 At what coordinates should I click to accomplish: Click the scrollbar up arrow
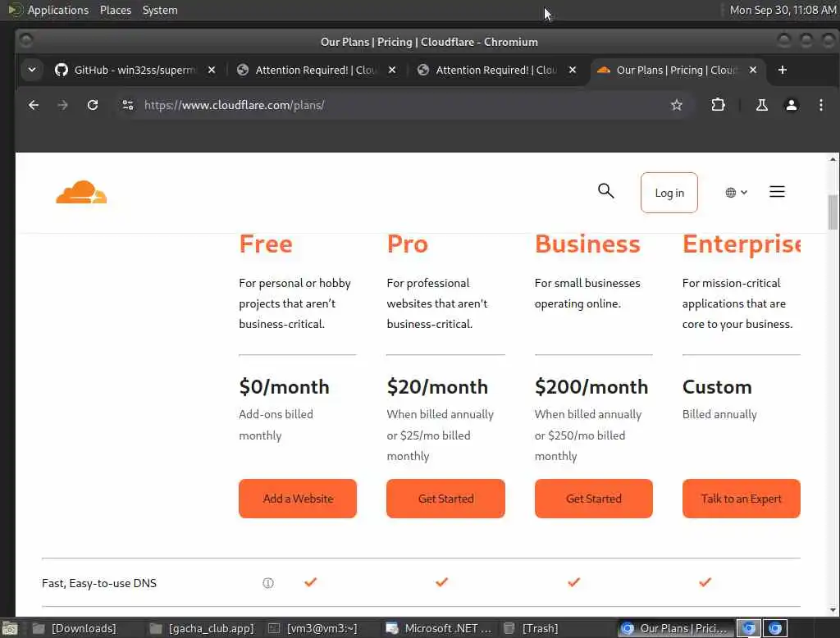tap(833, 159)
